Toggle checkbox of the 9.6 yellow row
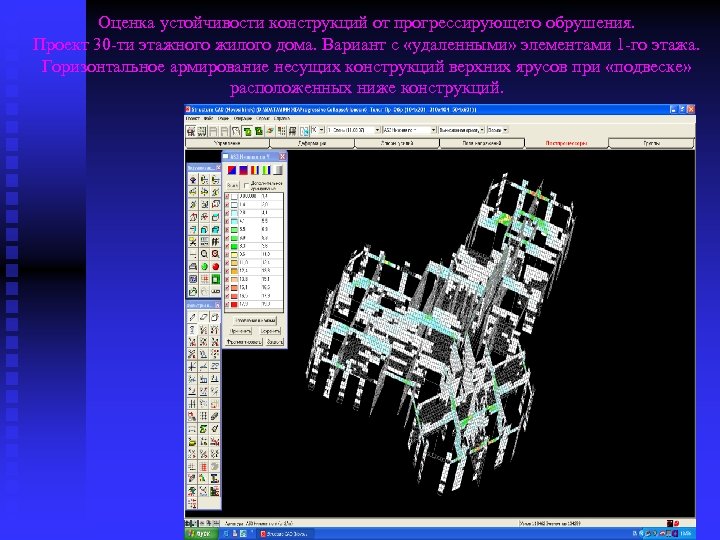The width and height of the screenshot is (720, 540). tap(227, 254)
